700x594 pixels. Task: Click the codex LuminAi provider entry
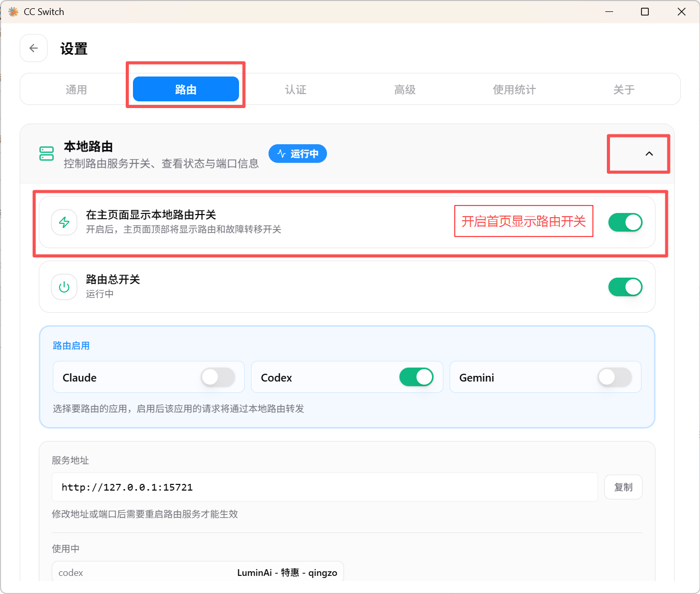(198, 572)
